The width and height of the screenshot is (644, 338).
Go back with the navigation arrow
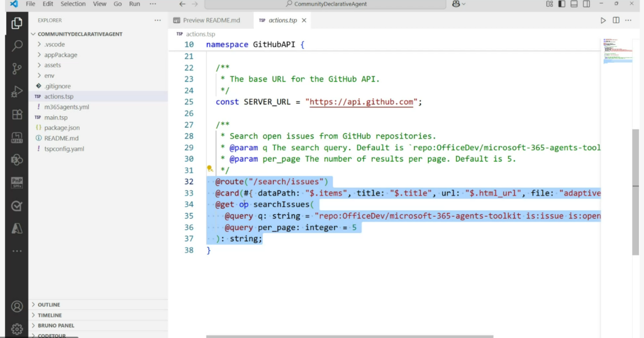pyautogui.click(x=182, y=4)
